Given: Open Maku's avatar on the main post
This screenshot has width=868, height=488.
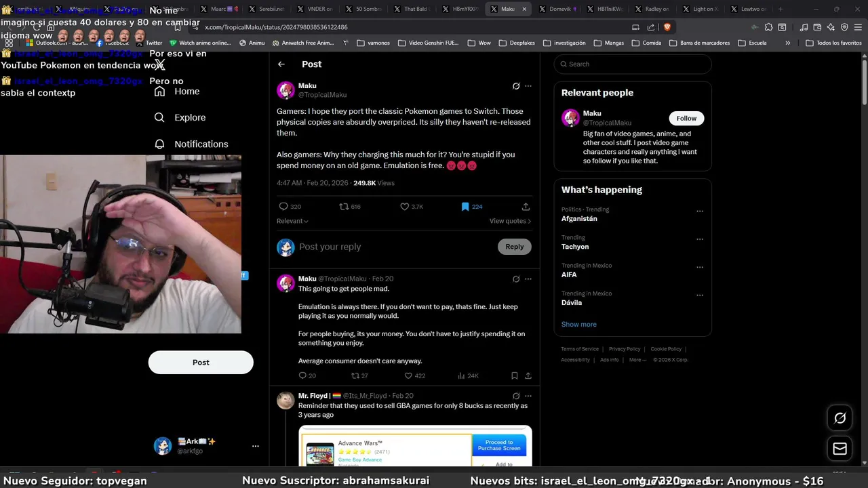Looking at the screenshot, I should point(285,90).
